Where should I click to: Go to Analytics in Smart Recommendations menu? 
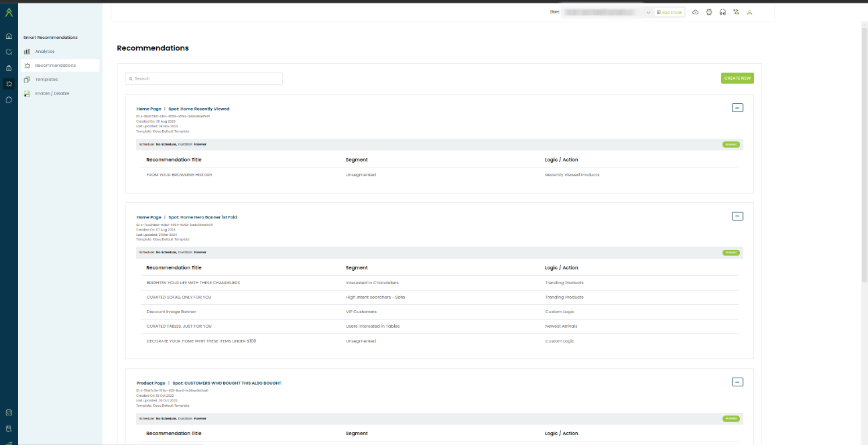click(44, 52)
